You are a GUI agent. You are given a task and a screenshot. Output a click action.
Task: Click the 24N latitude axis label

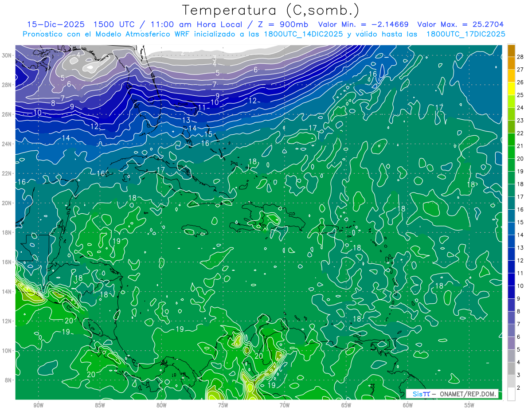[7, 144]
